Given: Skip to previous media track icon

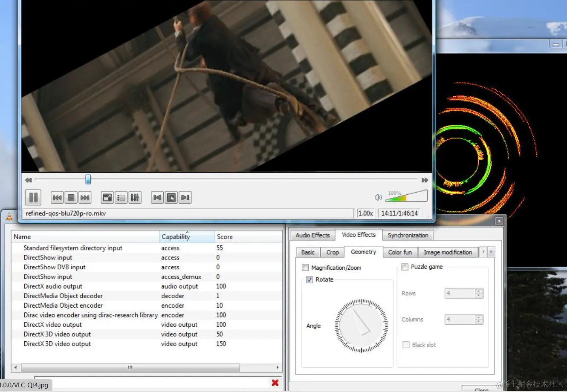Looking at the screenshot, I should [x=57, y=197].
